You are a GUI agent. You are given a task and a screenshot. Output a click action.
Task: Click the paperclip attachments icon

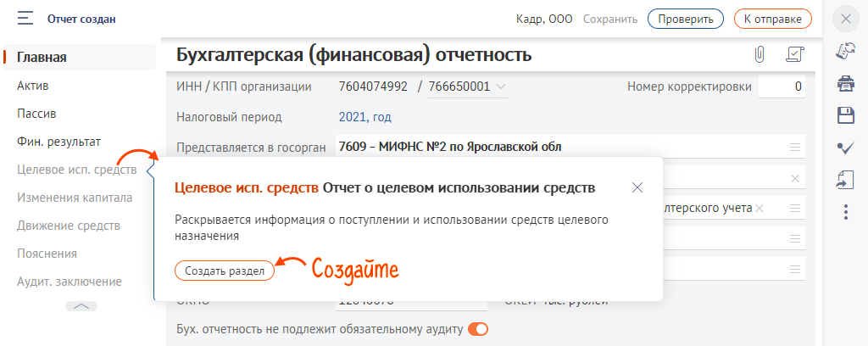pos(759,55)
